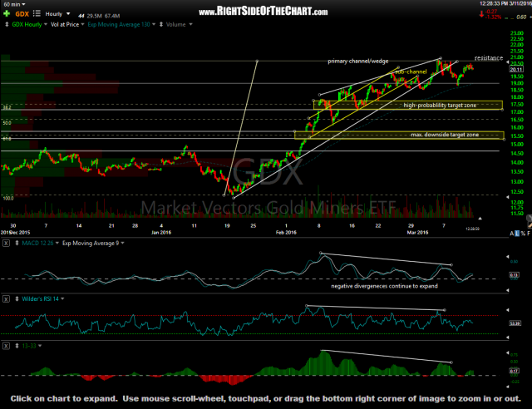Select the max. downside target zone rectangle
532x409 pixels.
pyautogui.click(x=399, y=136)
